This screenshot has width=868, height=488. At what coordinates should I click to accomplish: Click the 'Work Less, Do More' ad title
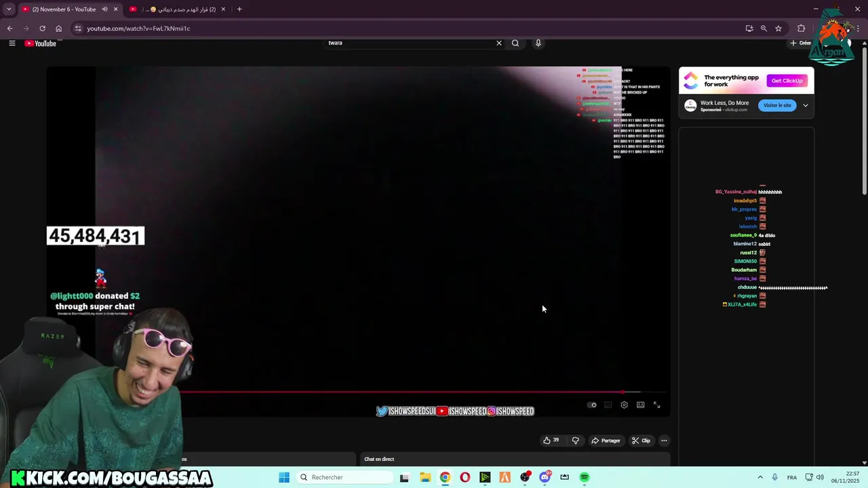(x=724, y=103)
